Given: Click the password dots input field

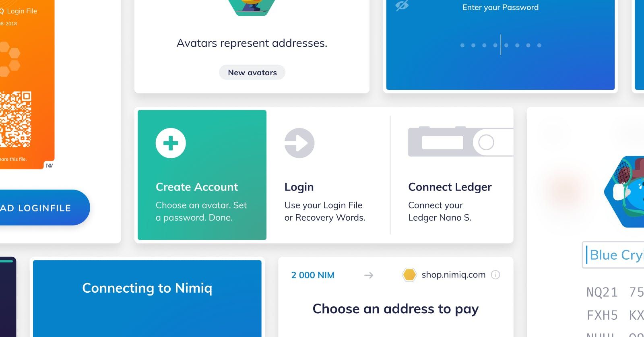Looking at the screenshot, I should point(501,45).
